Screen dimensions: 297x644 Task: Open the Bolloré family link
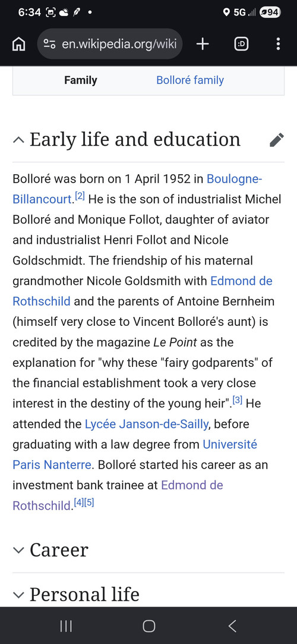coord(190,80)
